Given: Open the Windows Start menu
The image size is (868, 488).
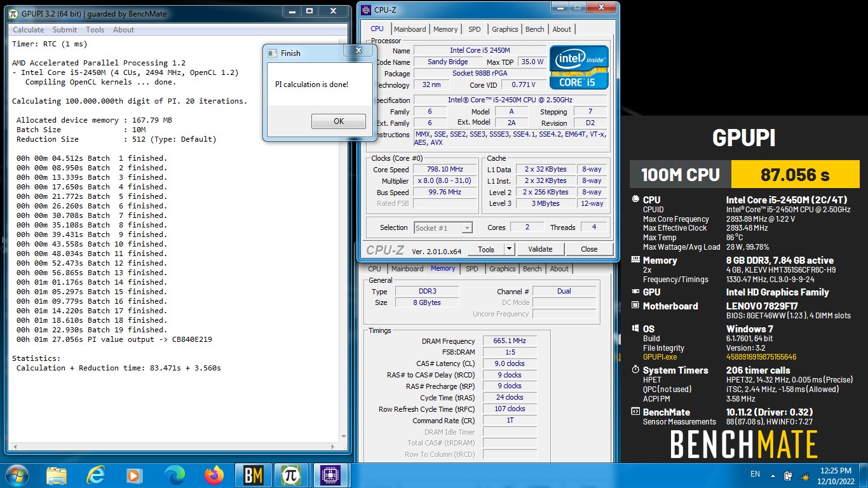Looking at the screenshot, I should point(16,475).
